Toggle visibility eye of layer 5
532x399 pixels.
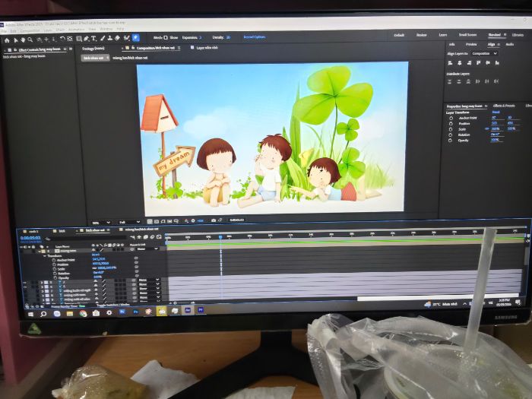[24, 282]
